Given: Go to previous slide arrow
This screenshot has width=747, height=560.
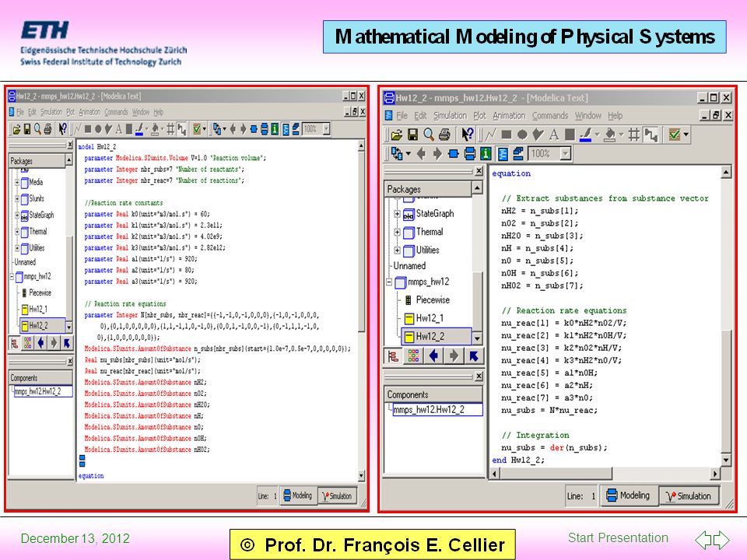Looking at the screenshot, I should (x=703, y=540).
